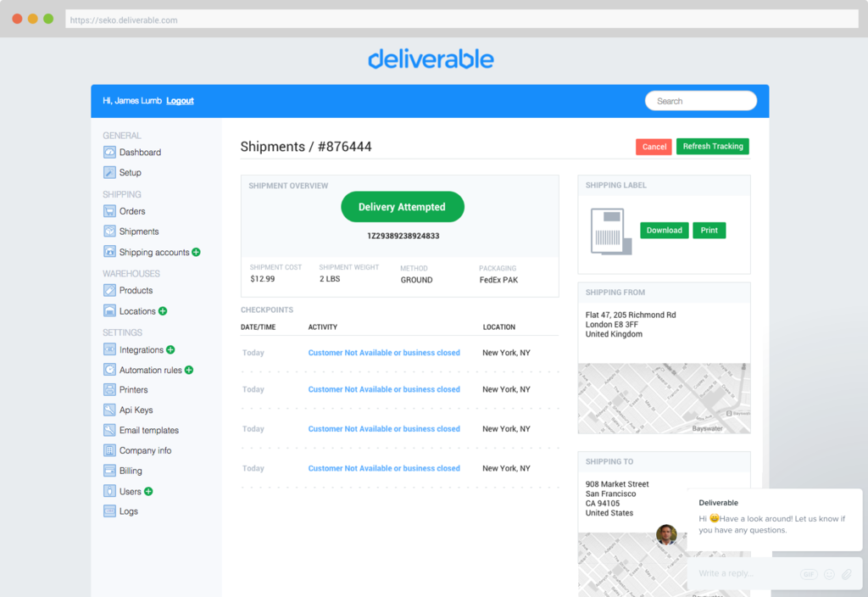
Task: Click Refresh Tracking button
Action: pyautogui.click(x=712, y=146)
